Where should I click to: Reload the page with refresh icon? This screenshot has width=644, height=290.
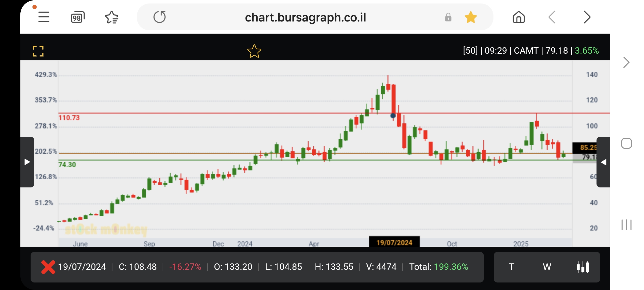click(159, 17)
